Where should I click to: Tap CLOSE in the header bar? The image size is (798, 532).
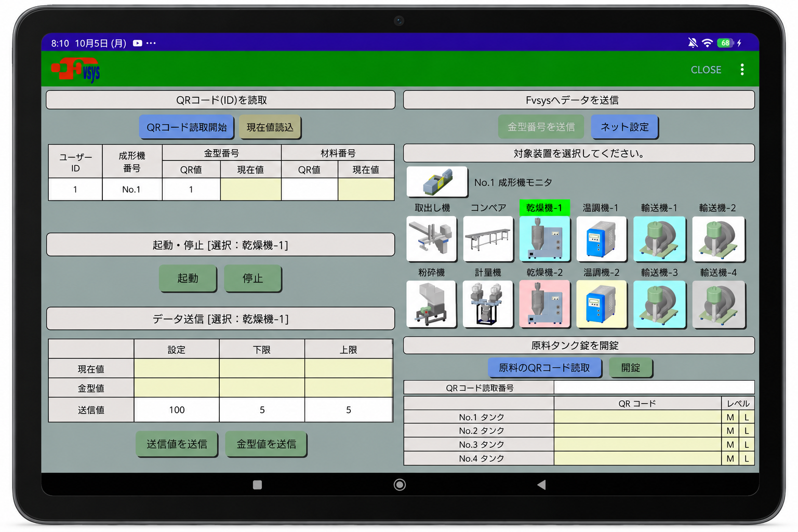pos(706,70)
